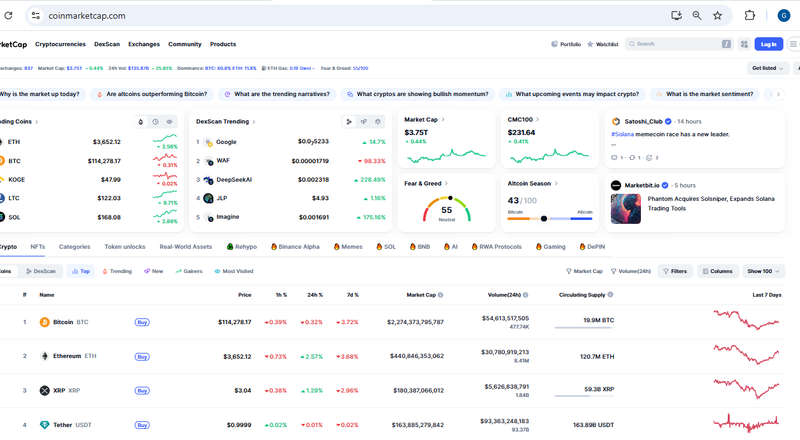Open the Marketbit.io article thumbnail

pyautogui.click(x=626, y=209)
